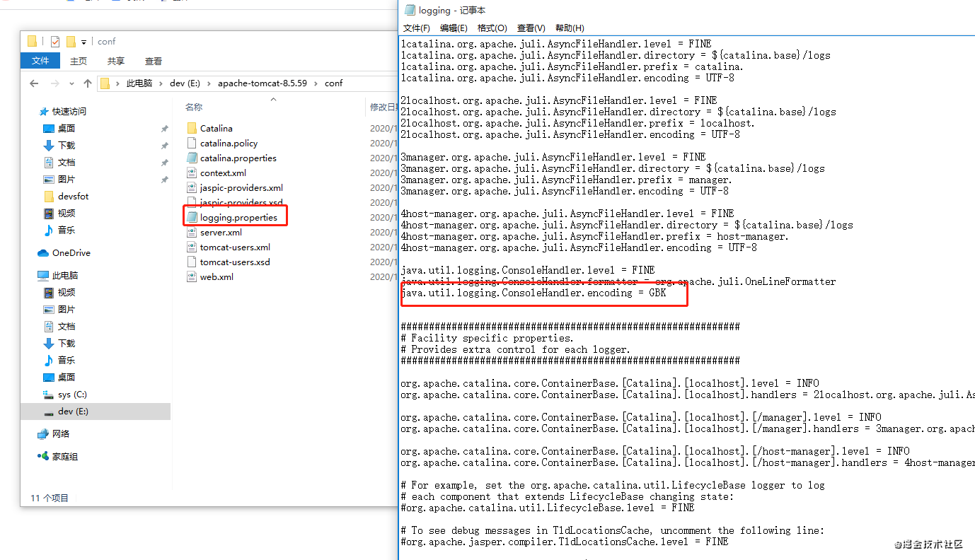Viewport: 975px width, 560px height.
Task: Click the Explorer window title conf
Action: pos(107,42)
